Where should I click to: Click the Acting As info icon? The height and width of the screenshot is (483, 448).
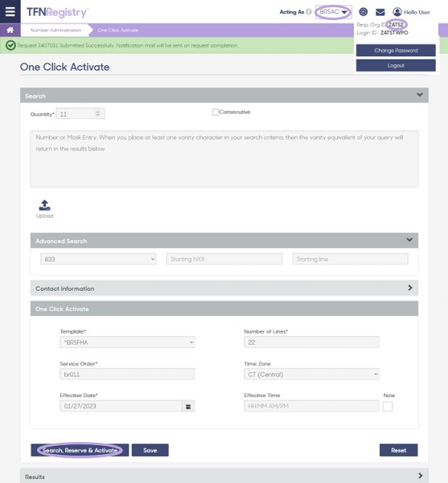pos(309,12)
